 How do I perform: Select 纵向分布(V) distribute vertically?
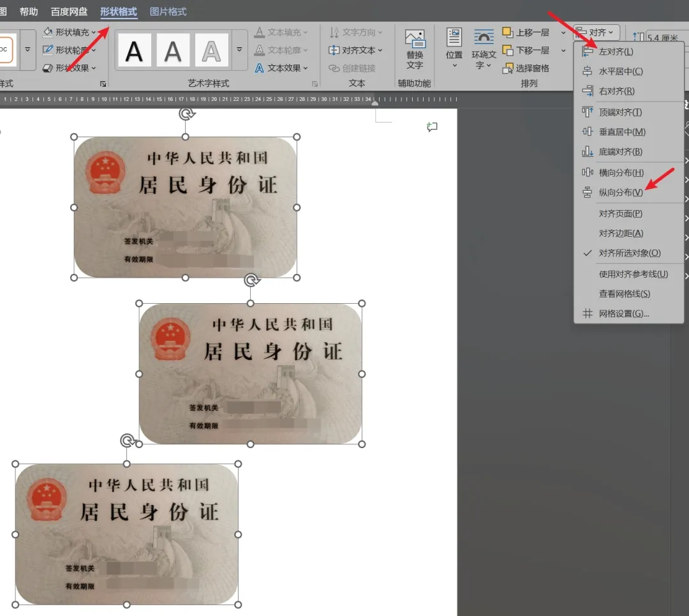coord(629,193)
